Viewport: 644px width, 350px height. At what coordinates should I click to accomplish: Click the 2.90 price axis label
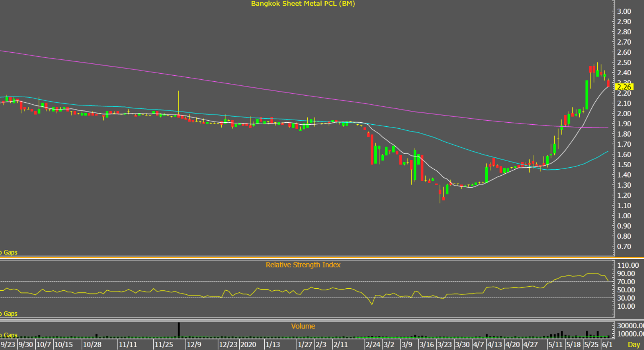(624, 22)
